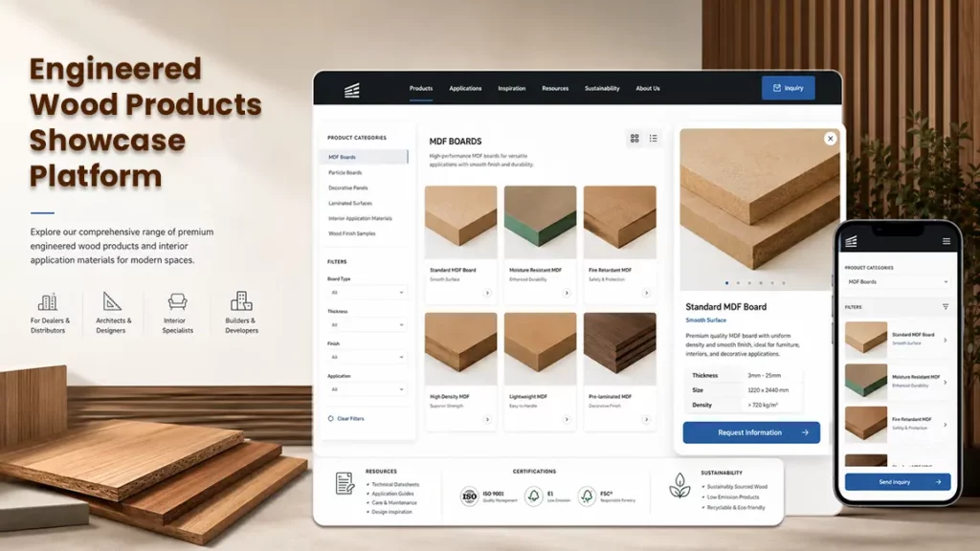The image size is (980, 551).
Task: Close the Standard MDF Board detail panel
Action: (830, 139)
